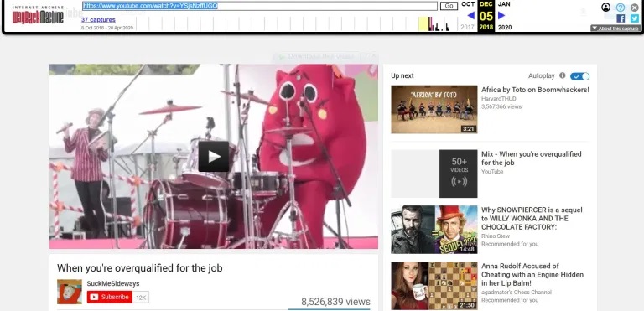Click the Wayback URL input field

pos(260,6)
